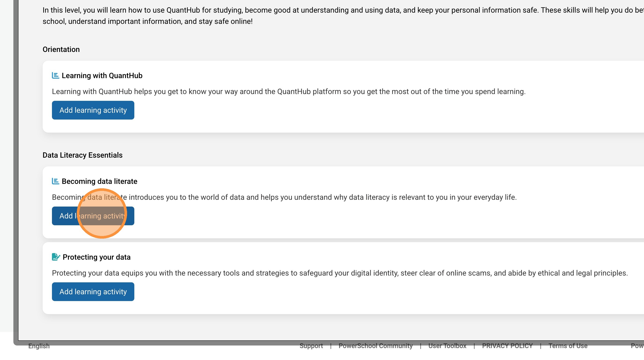
Task: Add learning activity for Protecting your data
Action: click(93, 291)
